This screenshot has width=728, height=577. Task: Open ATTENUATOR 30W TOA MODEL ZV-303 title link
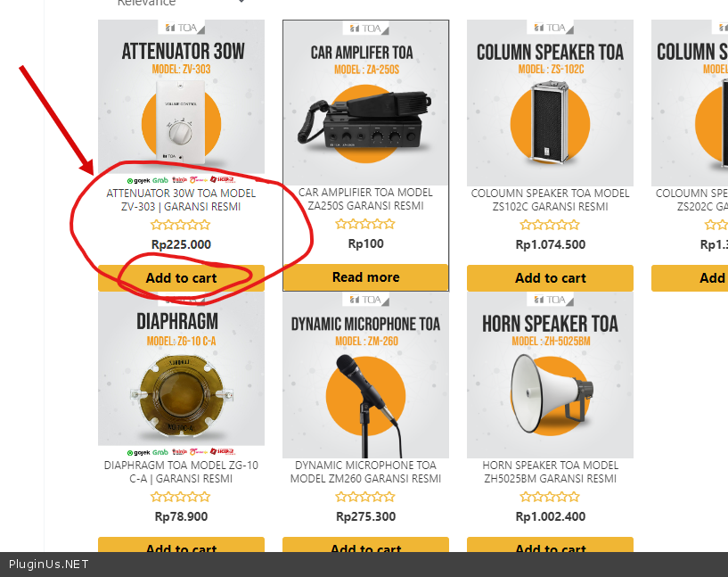point(181,200)
